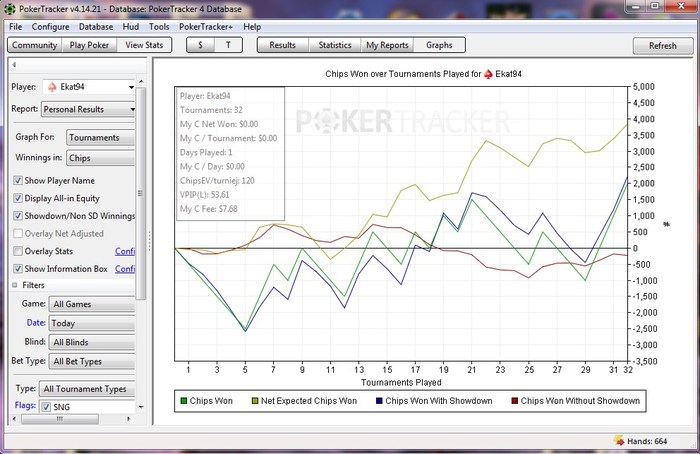Open the Type All Tournament Types dropdown
Image resolution: width=700 pixels, height=454 pixels.
pos(87,389)
